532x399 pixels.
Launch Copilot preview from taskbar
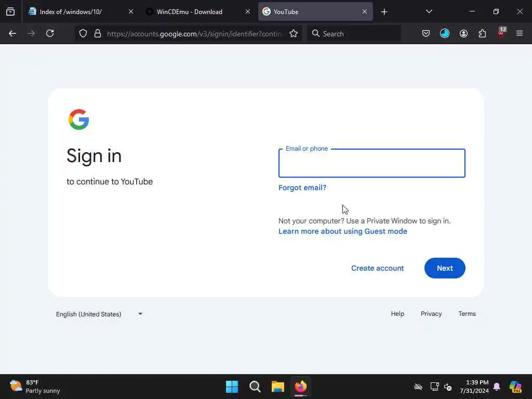click(x=515, y=387)
